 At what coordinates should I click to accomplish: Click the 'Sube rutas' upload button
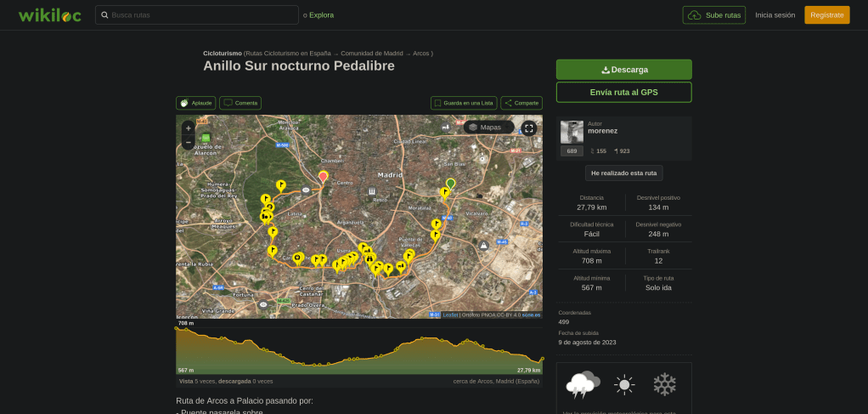[713, 15]
